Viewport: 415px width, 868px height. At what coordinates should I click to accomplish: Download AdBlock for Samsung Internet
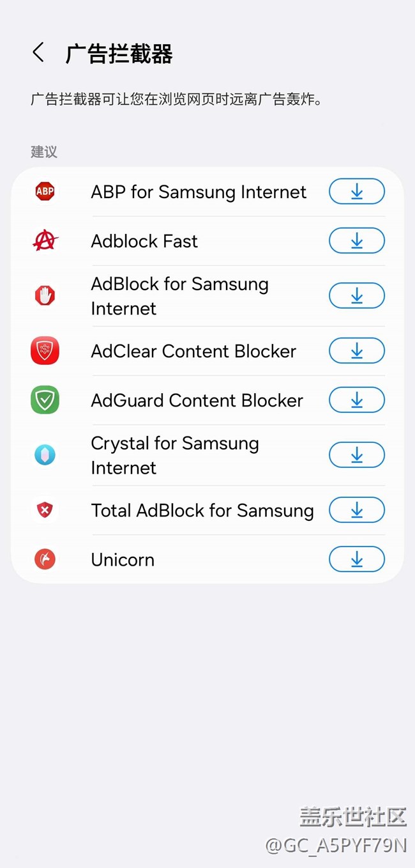(356, 295)
